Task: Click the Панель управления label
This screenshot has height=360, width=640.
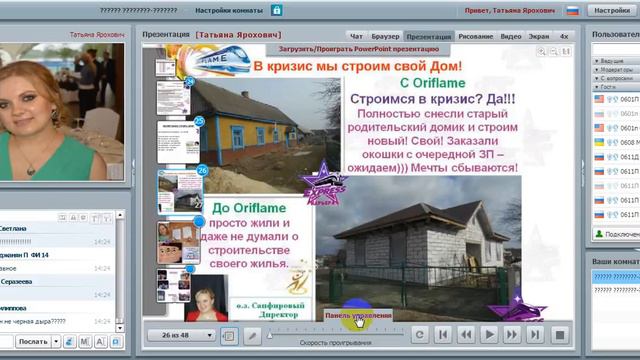Action: tap(358, 316)
